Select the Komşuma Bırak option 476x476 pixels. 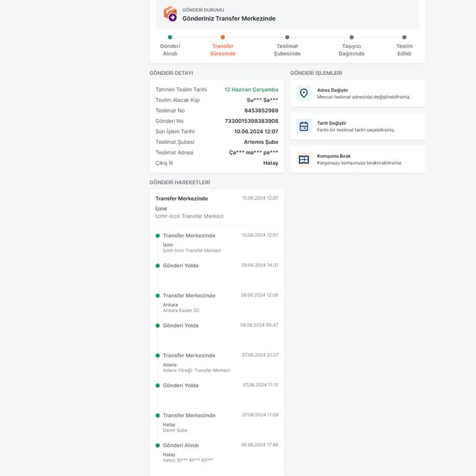click(358, 159)
